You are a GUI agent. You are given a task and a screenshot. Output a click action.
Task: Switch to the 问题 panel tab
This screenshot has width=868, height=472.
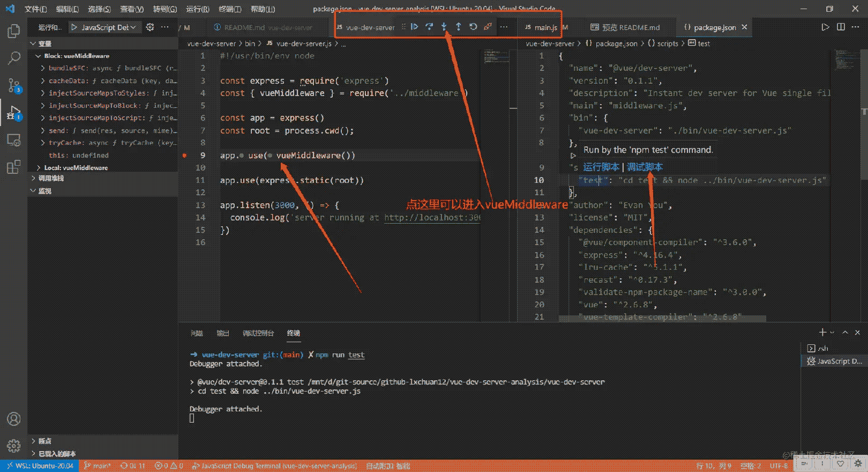pyautogui.click(x=197, y=333)
